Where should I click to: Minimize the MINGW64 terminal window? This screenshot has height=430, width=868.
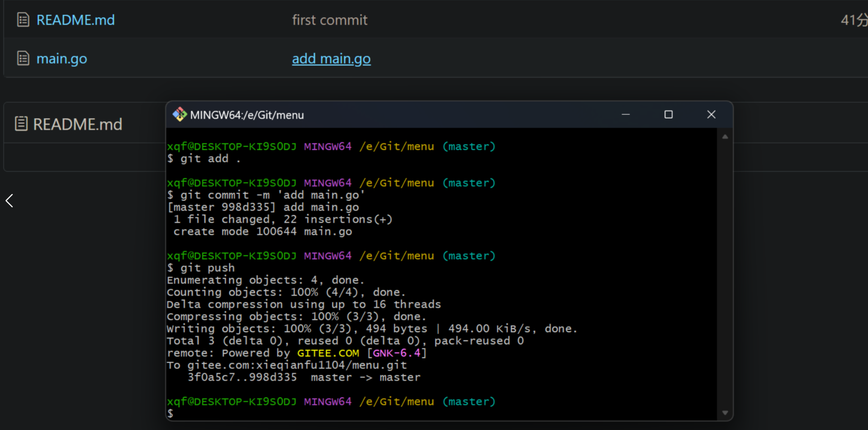coord(626,115)
